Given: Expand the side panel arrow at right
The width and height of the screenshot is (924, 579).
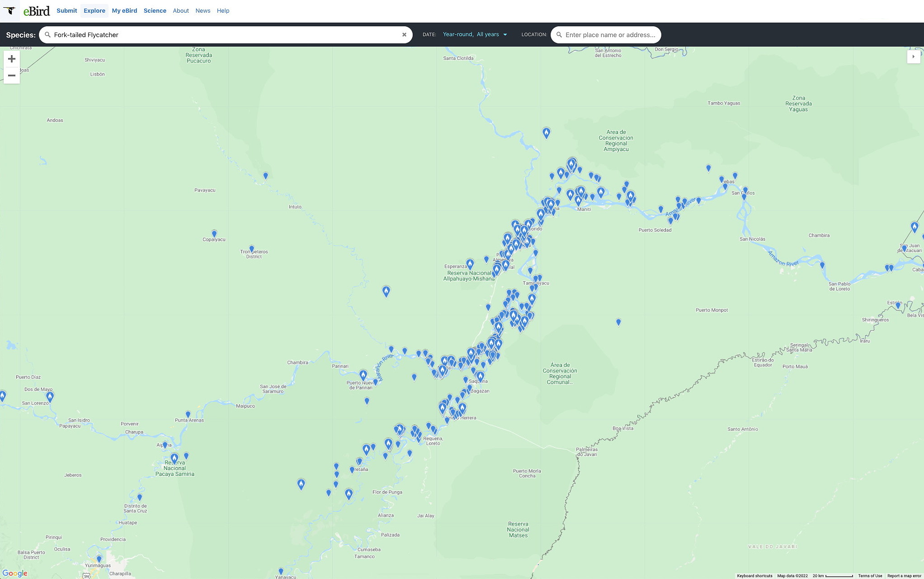Looking at the screenshot, I should [x=913, y=57].
